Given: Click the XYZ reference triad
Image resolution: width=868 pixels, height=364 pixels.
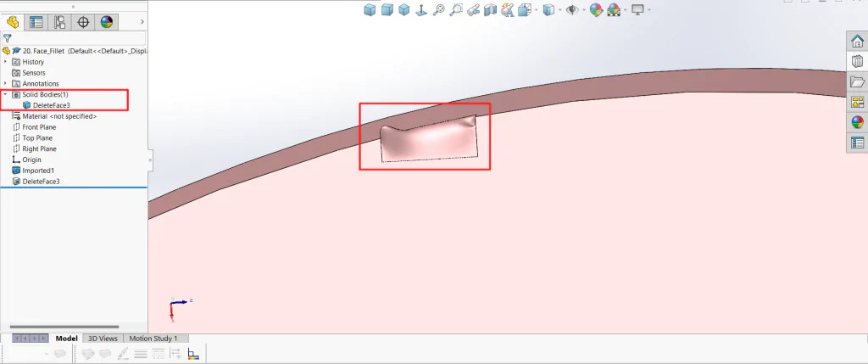Looking at the screenshot, I should pos(178,309).
